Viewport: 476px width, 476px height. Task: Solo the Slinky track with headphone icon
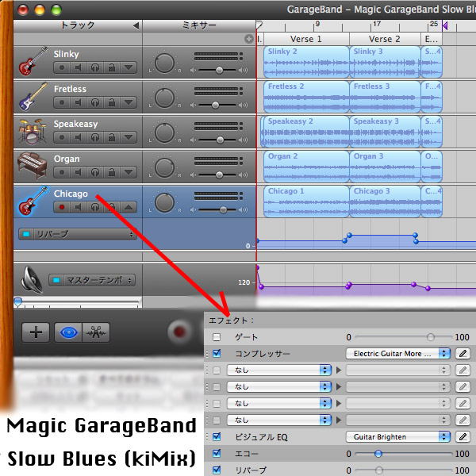tap(95, 67)
